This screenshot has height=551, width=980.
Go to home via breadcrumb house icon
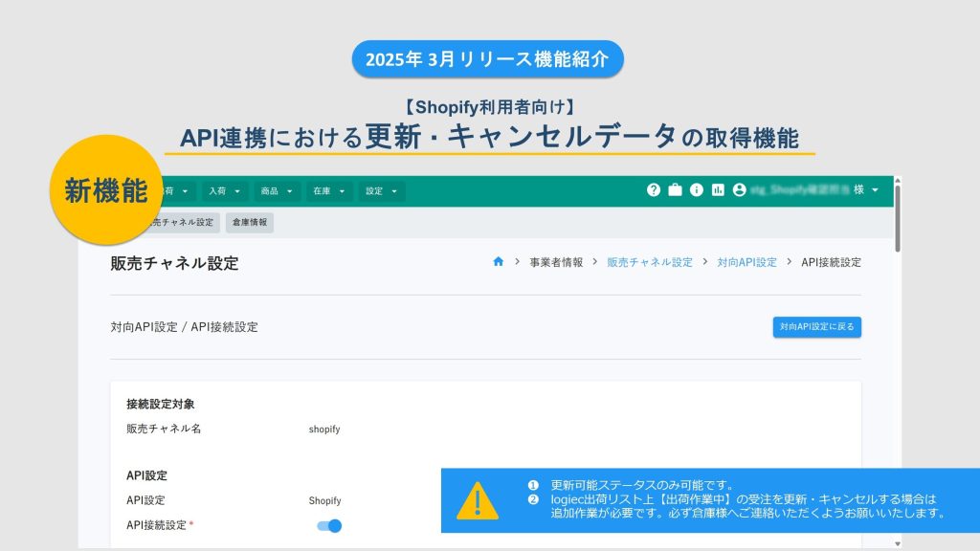click(x=498, y=262)
